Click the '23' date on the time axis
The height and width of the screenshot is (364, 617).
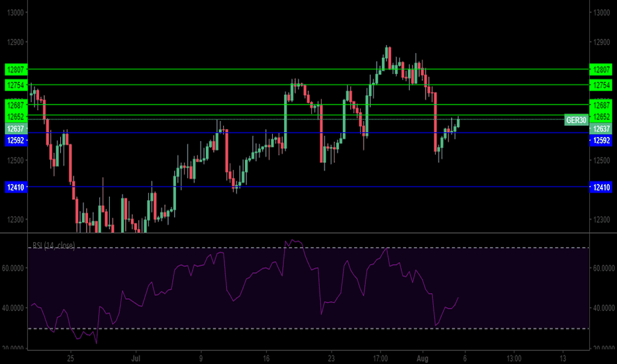331,359
